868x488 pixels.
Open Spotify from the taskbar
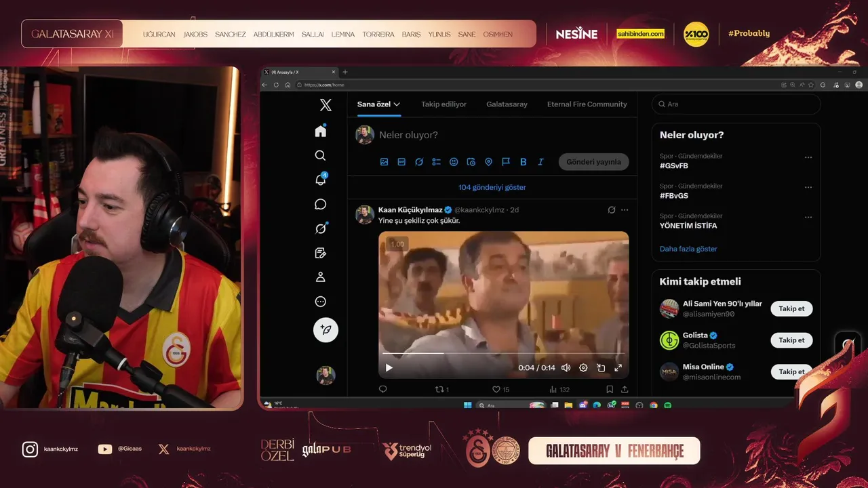667,405
